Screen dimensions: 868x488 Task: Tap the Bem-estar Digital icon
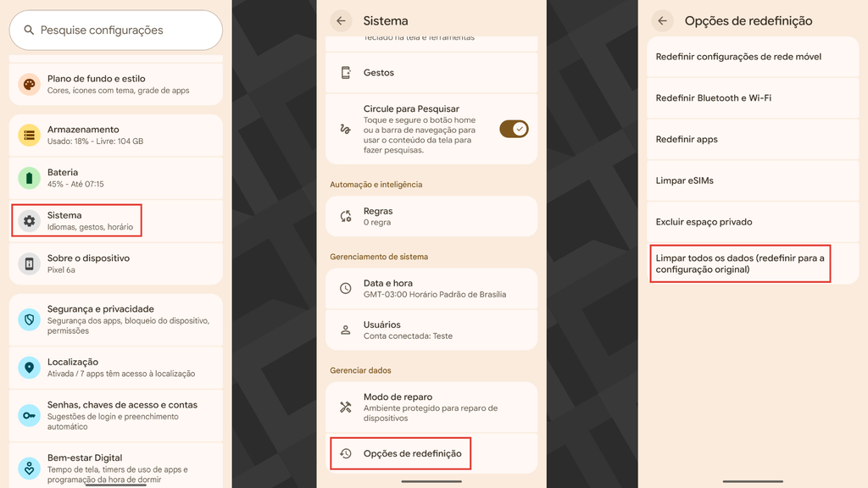[x=29, y=464]
